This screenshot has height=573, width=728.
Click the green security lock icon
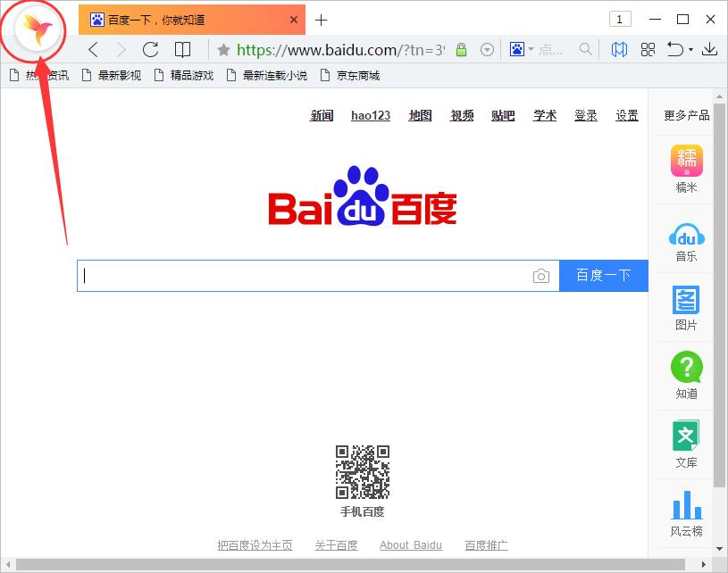pyautogui.click(x=461, y=50)
